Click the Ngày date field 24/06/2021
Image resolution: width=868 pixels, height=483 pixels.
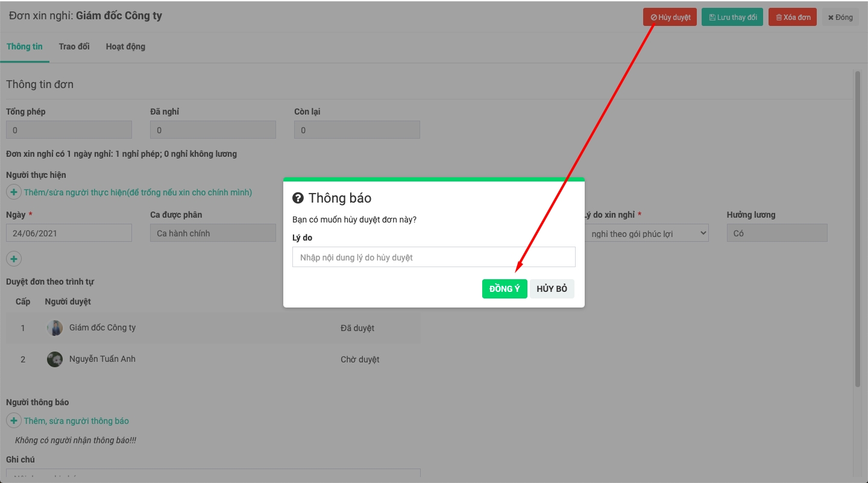coord(69,233)
